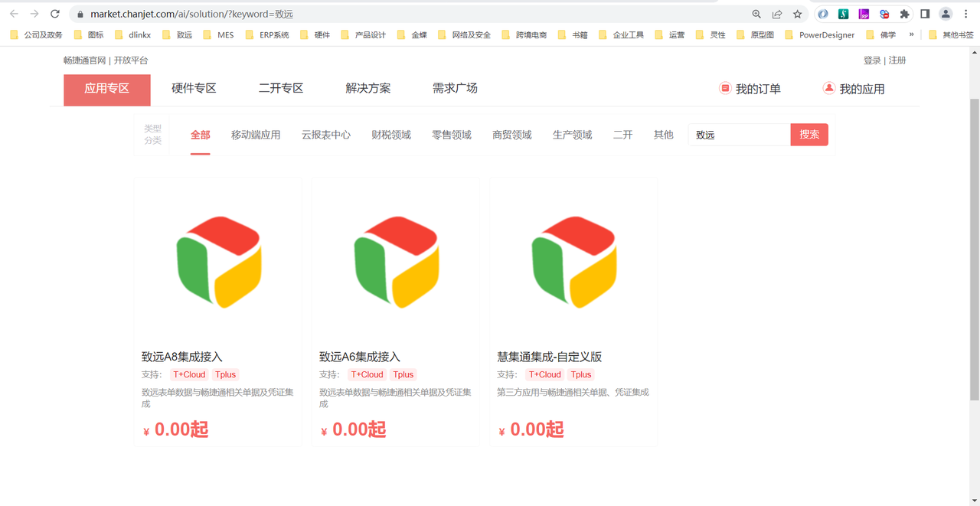980x506 pixels.
Task: Click the 登录 link
Action: tap(872, 60)
